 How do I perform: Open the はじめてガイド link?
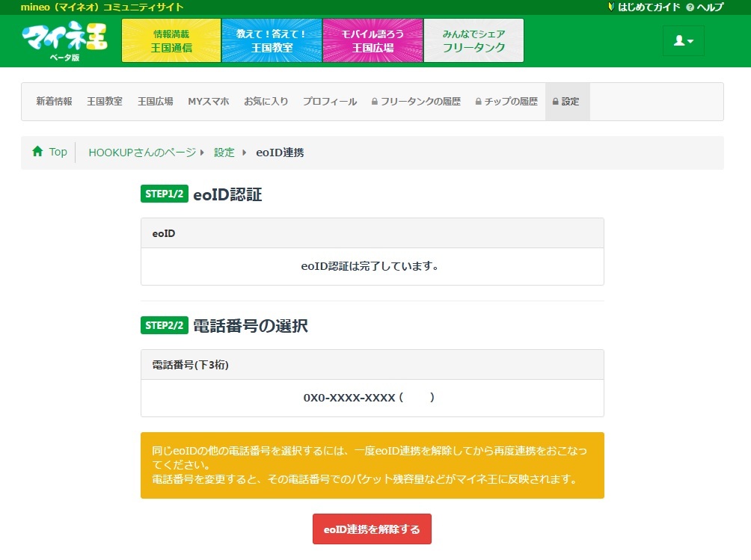click(x=643, y=7)
